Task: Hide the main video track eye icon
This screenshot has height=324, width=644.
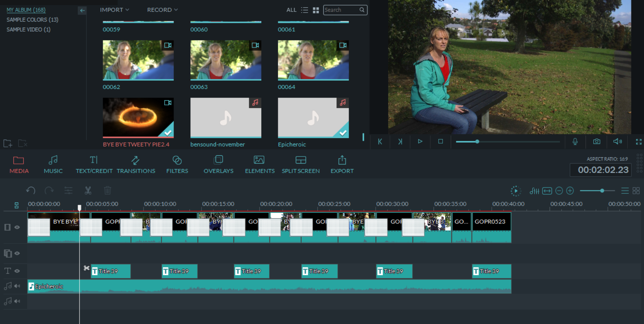Action: tap(17, 227)
